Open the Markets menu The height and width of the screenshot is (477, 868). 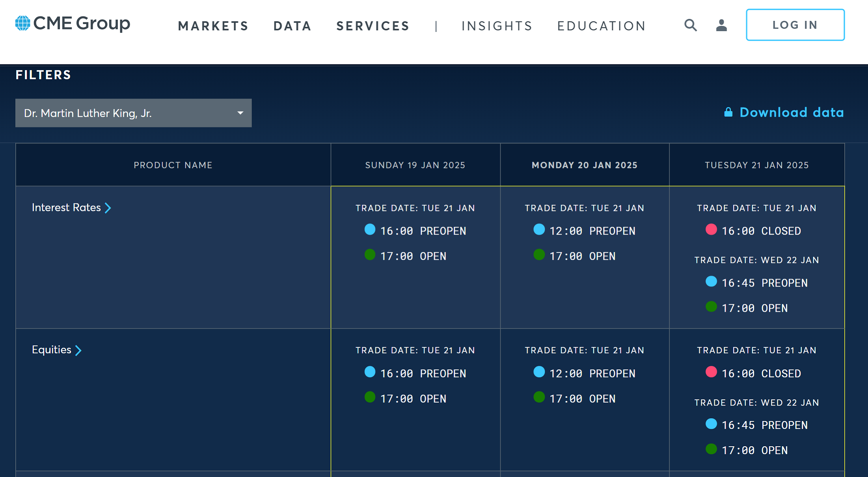(x=213, y=26)
